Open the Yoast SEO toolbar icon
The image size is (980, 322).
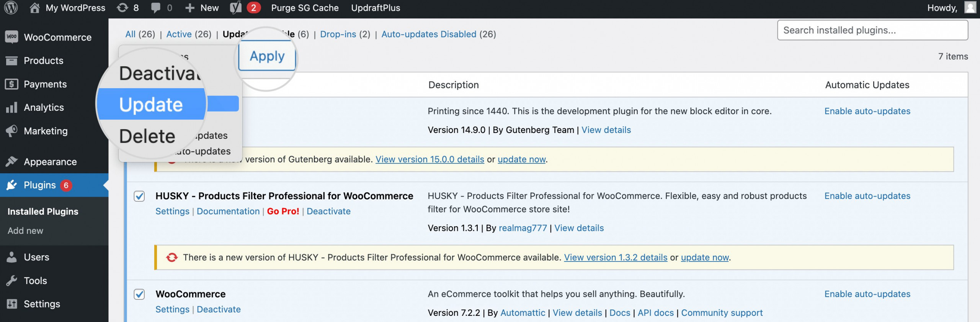point(236,8)
